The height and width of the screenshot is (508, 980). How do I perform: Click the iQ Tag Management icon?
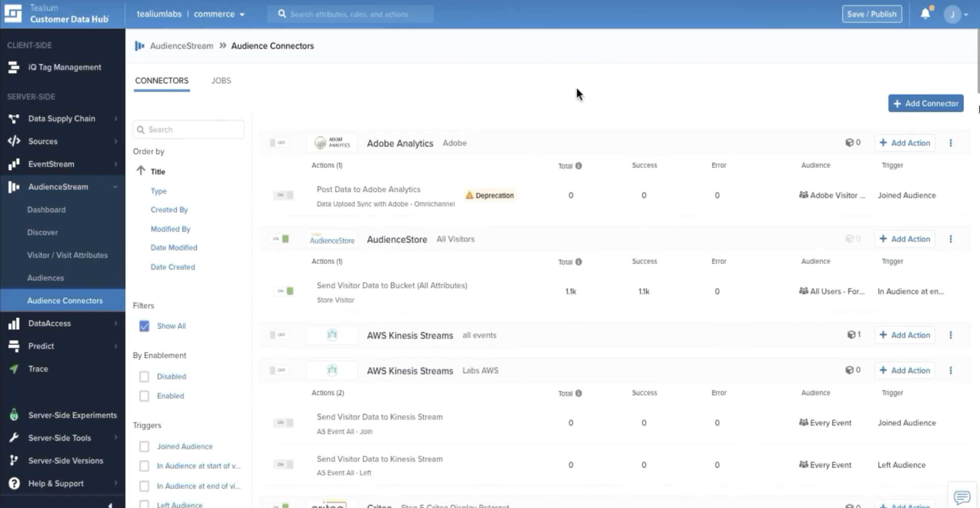click(x=14, y=67)
